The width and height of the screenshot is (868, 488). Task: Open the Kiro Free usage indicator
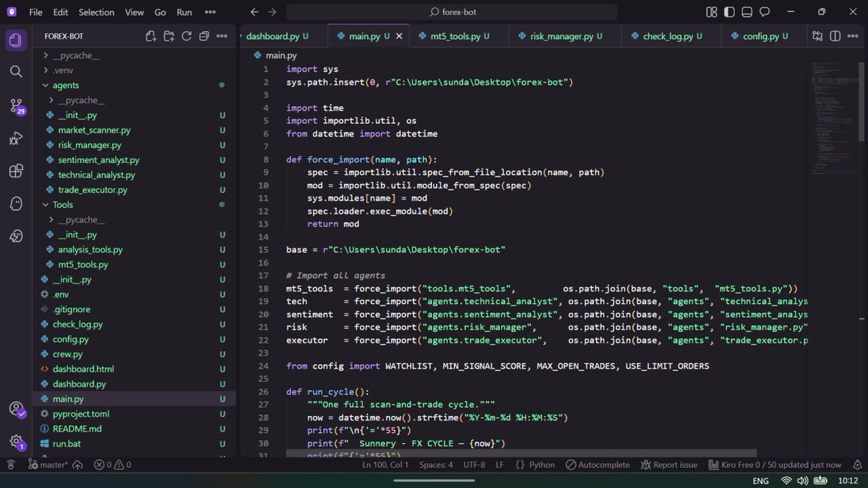775,465
